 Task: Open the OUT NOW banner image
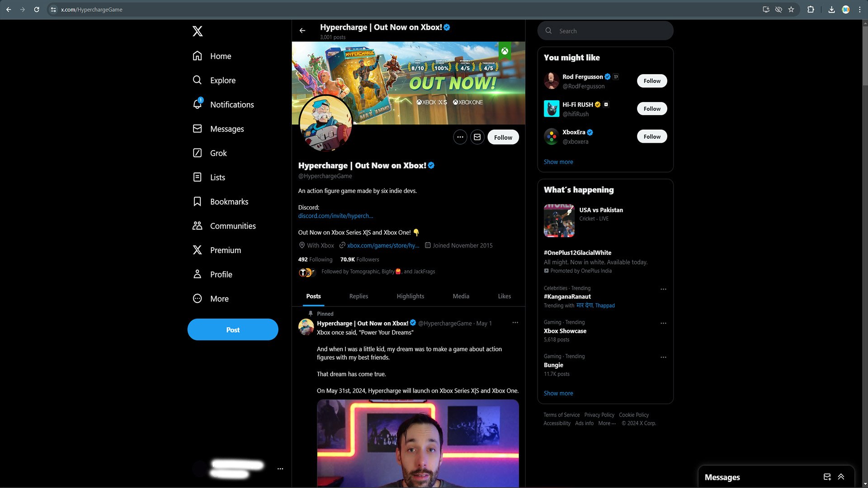(x=408, y=83)
